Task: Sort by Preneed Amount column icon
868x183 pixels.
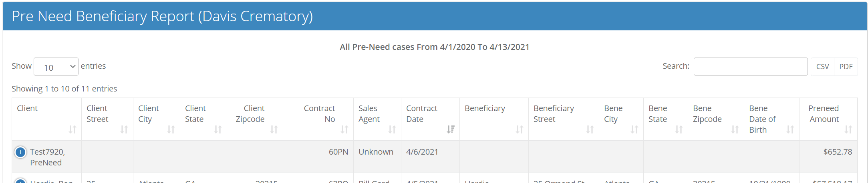Action: [848, 129]
